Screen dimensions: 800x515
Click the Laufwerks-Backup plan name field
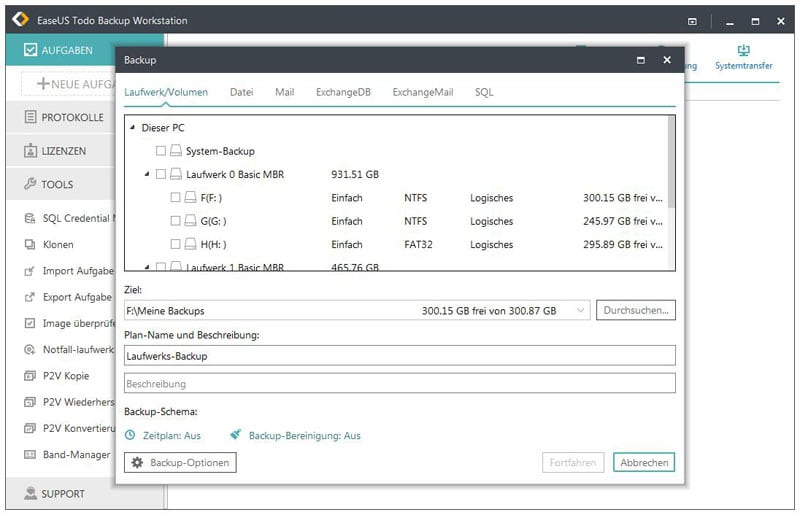[x=399, y=356]
